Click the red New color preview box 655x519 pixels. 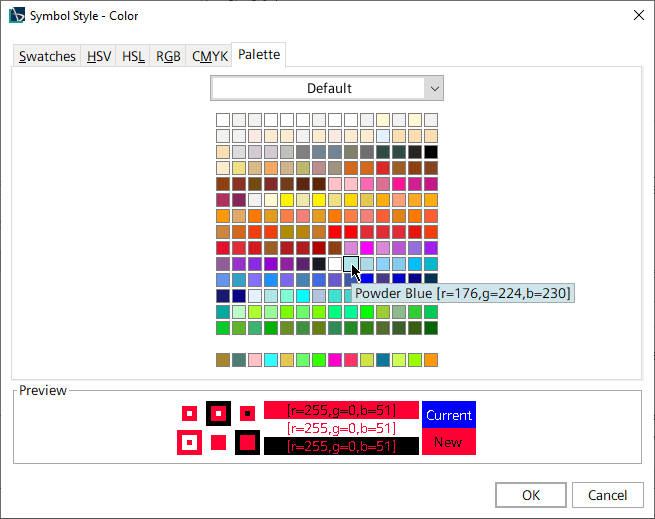(x=449, y=441)
